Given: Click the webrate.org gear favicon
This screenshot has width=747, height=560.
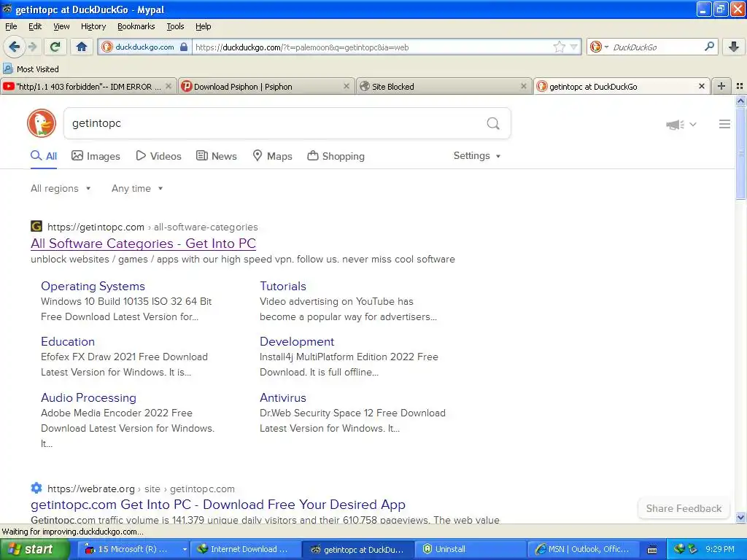Looking at the screenshot, I should coord(36,488).
